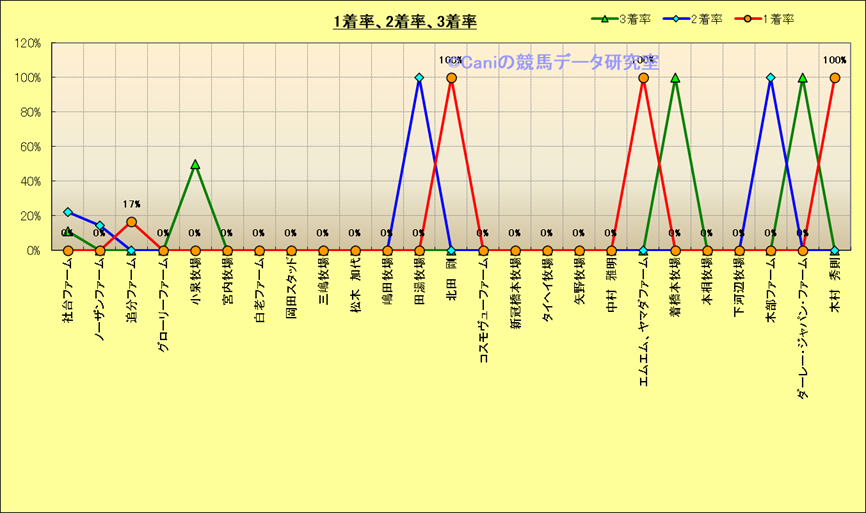
Task: Click the 17% orange marker at 追分ファーム
Action: point(131,222)
